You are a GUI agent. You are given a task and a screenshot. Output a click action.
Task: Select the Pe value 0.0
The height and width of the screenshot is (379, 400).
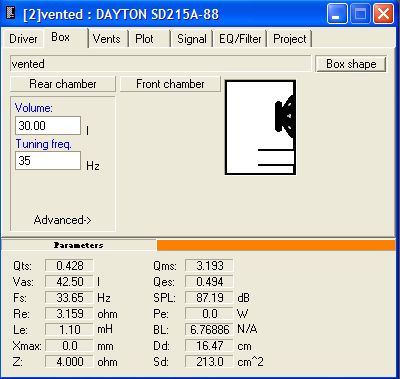coord(209,314)
